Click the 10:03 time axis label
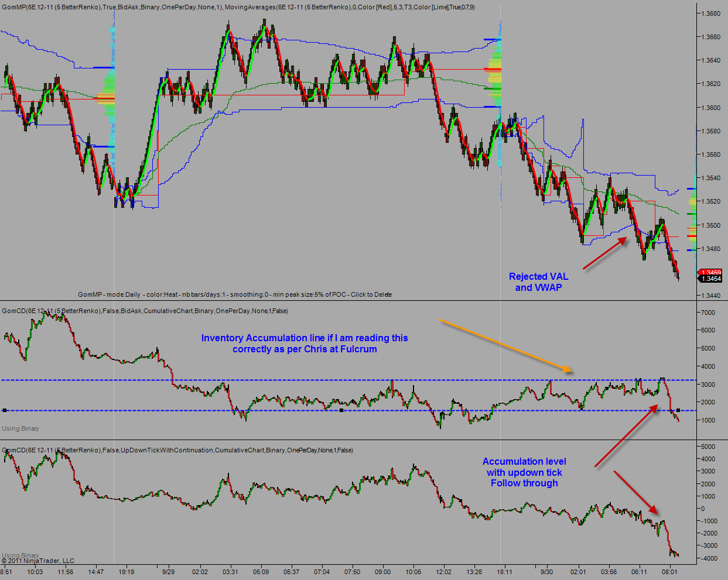Viewport: 728px width, 580px height. click(x=35, y=572)
